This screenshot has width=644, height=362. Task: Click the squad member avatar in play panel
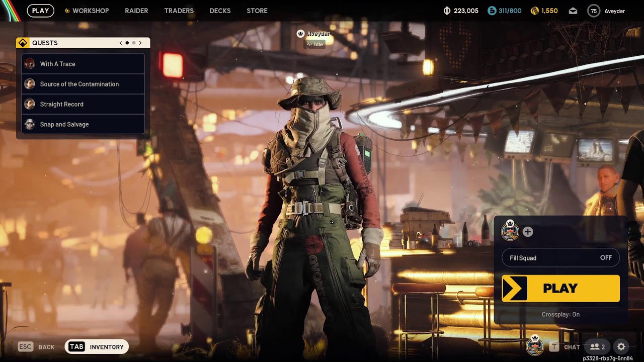point(510,231)
